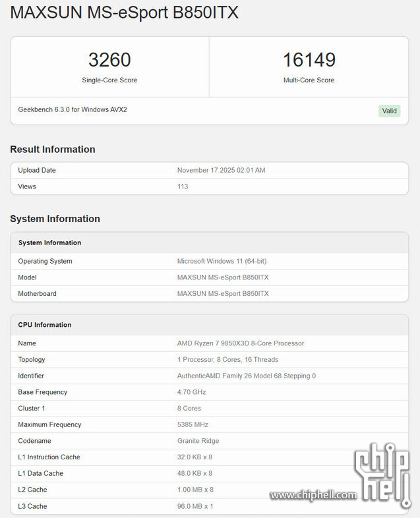Click the System Information table header
The height and width of the screenshot is (518, 420).
point(49,243)
